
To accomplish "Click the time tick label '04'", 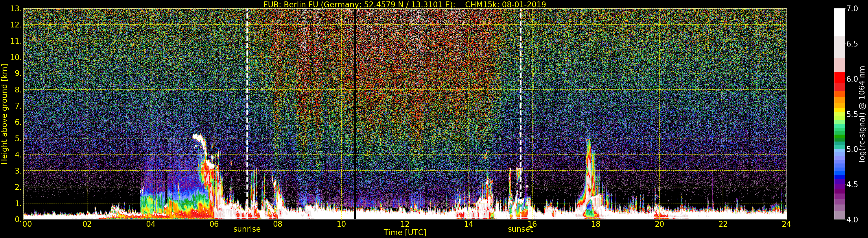I will tap(151, 224).
